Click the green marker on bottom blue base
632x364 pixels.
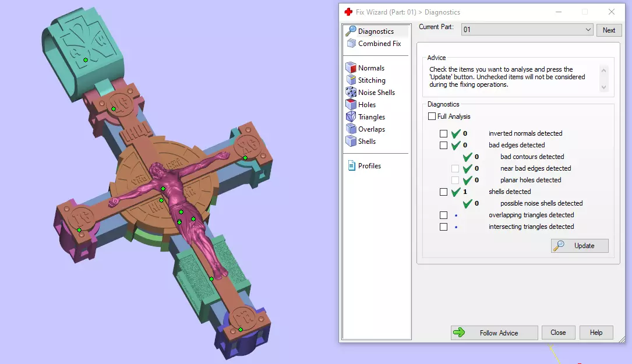click(240, 330)
